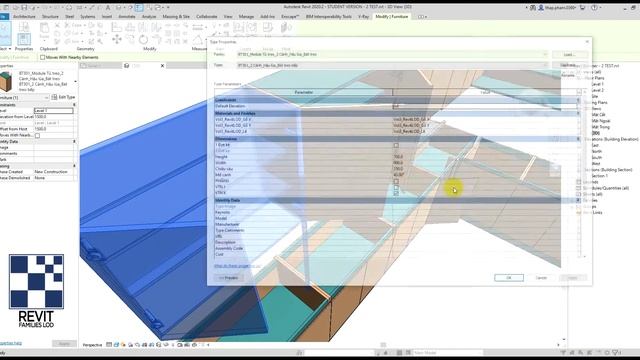Go to the Massing & Site tab
Screen dimensions: 640x360
[x=176, y=17]
